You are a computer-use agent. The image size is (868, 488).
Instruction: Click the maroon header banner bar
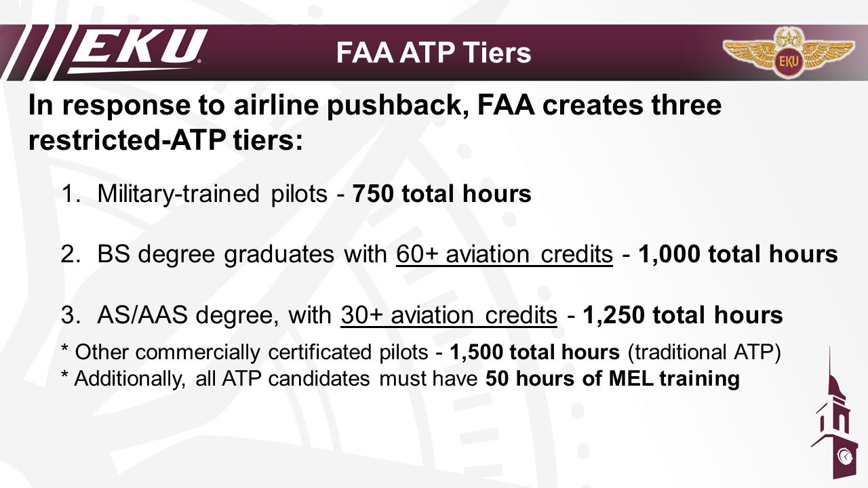434,53
